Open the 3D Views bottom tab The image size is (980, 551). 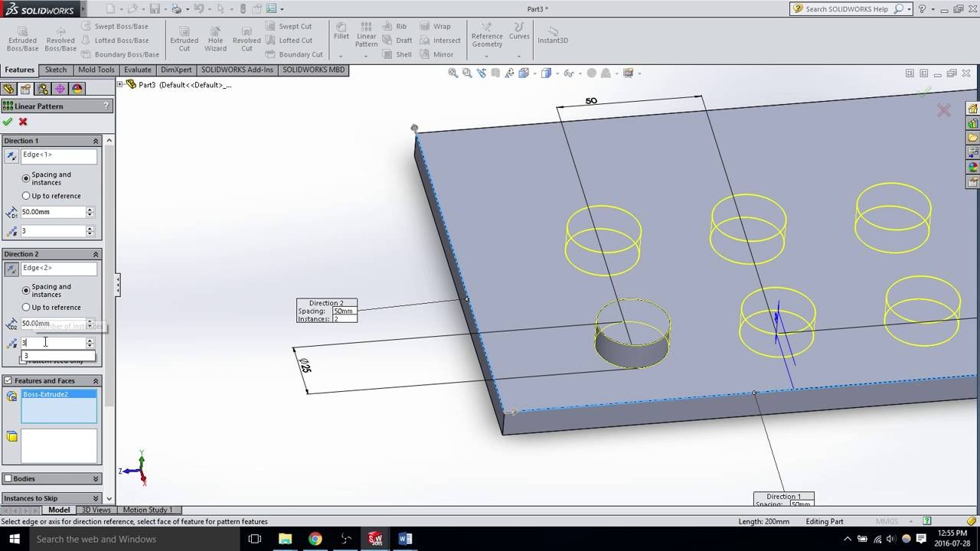(96, 510)
